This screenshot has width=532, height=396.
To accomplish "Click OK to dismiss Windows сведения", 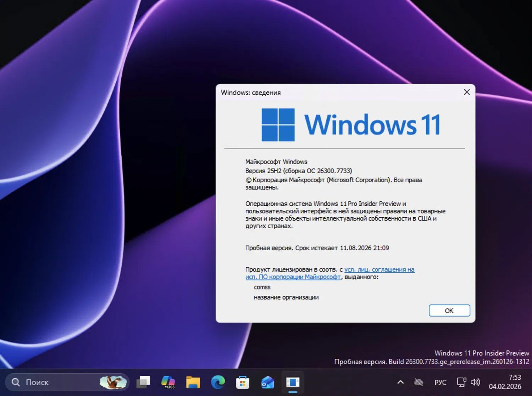I will tap(449, 310).
